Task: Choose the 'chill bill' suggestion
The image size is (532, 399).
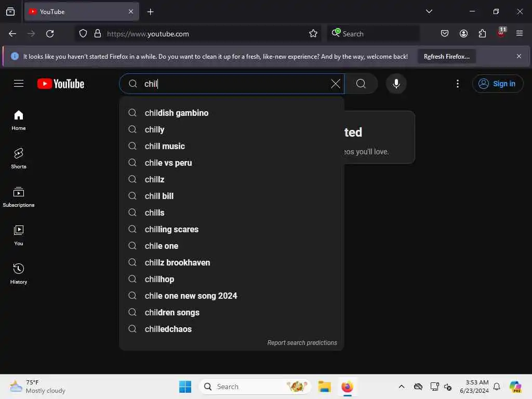Action: (x=232, y=196)
